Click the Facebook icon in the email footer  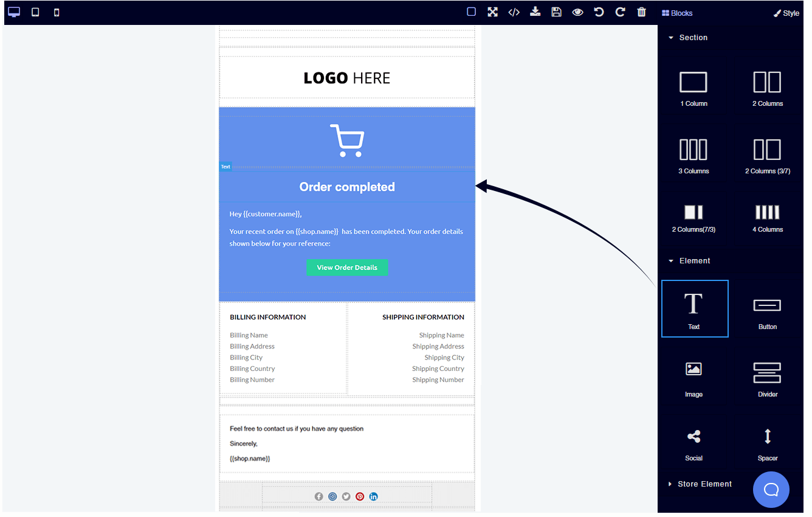tap(318, 496)
